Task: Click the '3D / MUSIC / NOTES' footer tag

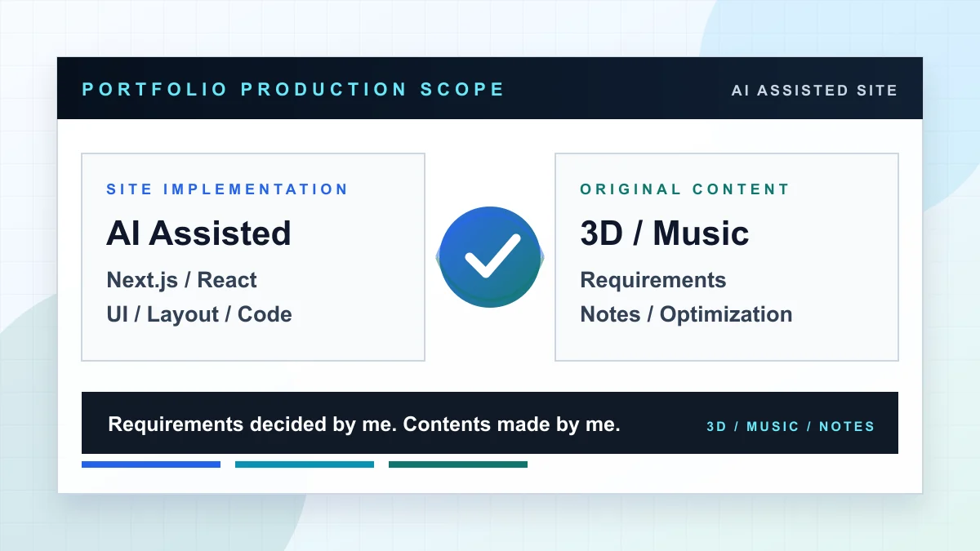Action: 791,426
